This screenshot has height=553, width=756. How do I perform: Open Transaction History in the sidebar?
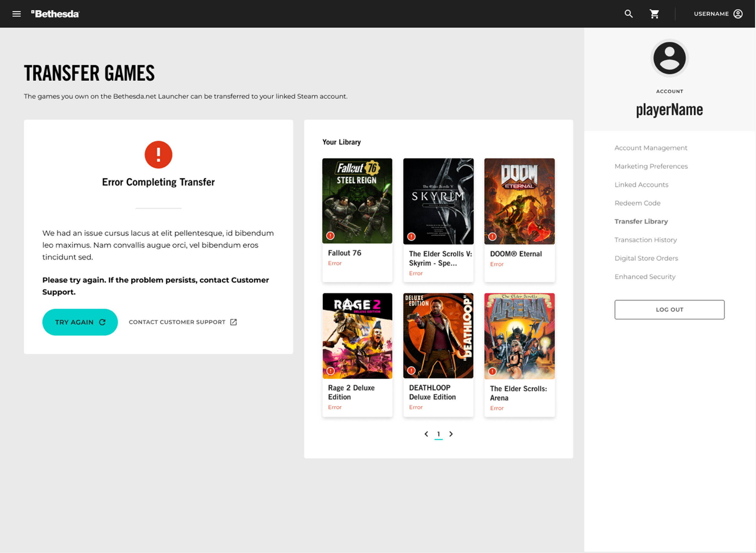645,240
